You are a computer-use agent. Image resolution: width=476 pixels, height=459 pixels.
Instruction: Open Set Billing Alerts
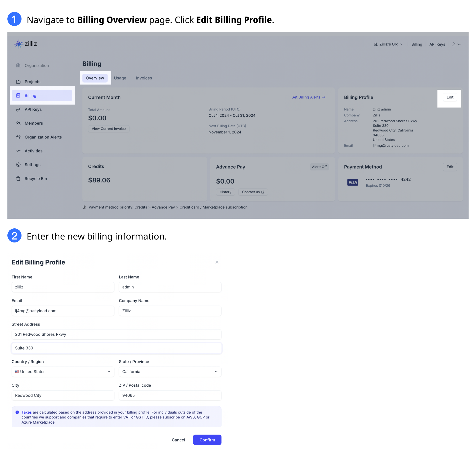(308, 97)
